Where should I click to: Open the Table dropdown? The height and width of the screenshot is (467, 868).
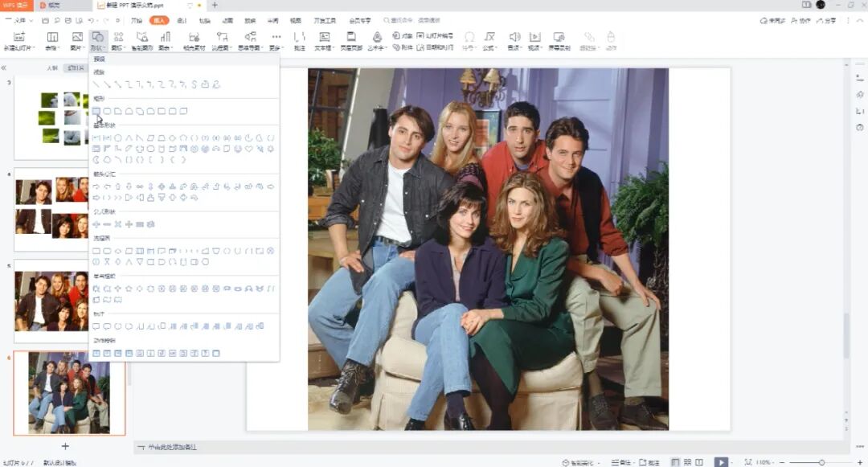(52, 48)
